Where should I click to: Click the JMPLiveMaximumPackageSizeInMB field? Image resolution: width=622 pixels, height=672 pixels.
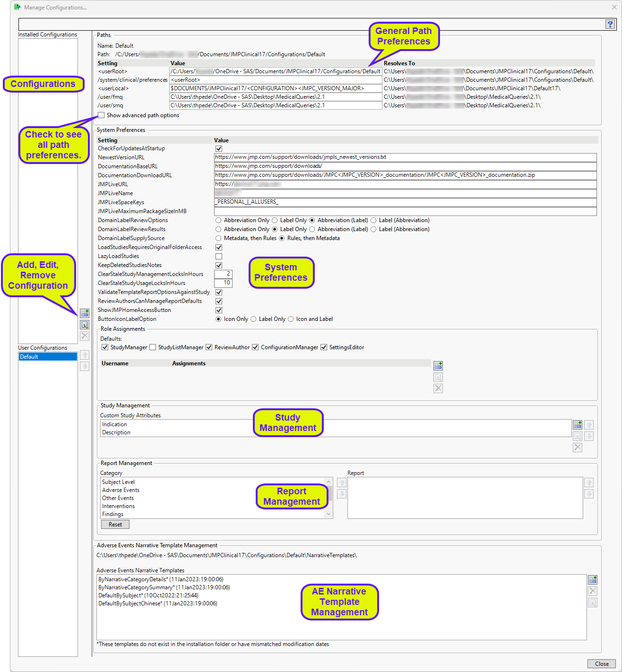coord(406,211)
